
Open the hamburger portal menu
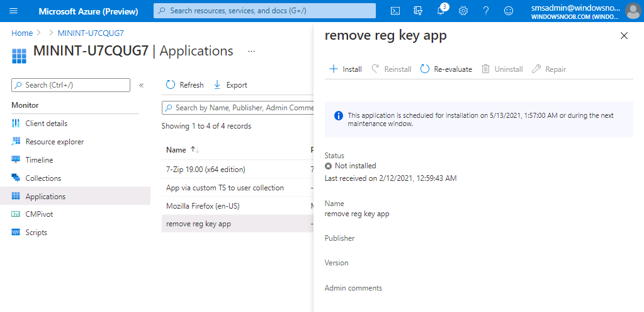(x=14, y=11)
